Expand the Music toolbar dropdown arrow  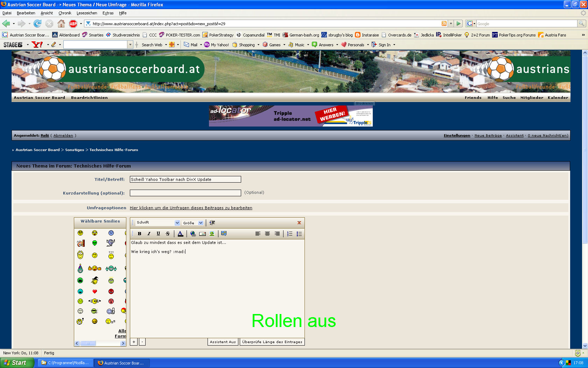click(308, 45)
